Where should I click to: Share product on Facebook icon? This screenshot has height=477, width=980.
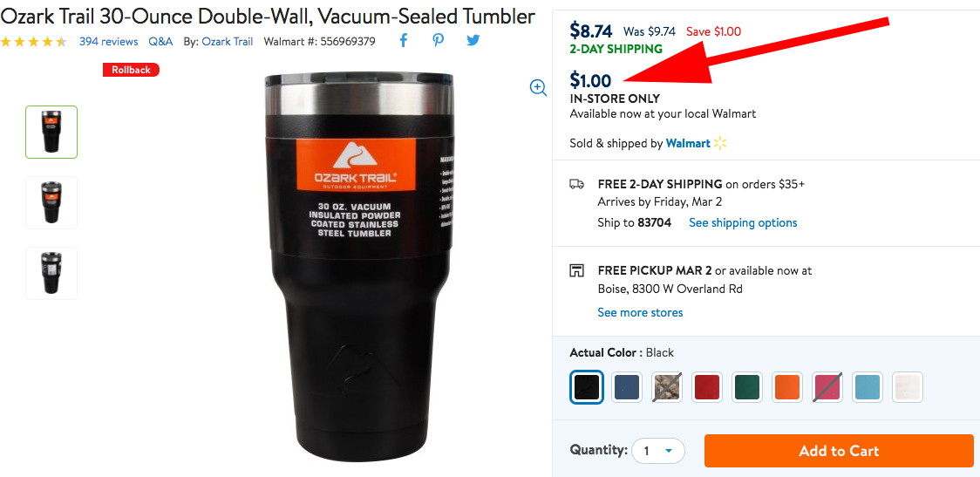(x=403, y=40)
